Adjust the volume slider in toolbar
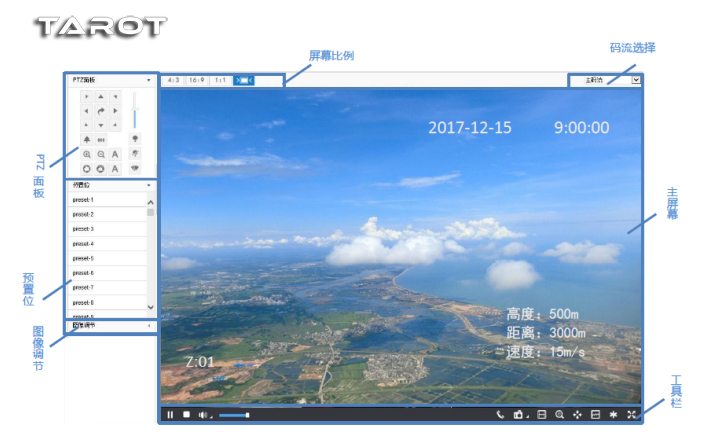720x440 pixels. (234, 415)
